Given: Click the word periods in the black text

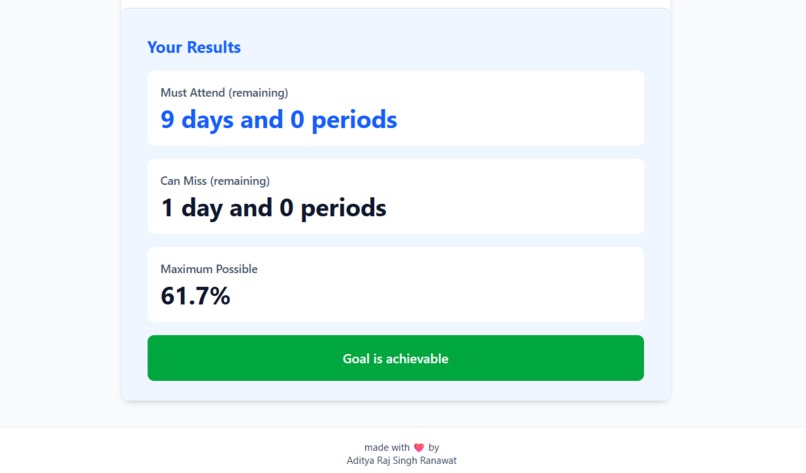Looking at the screenshot, I should pyautogui.click(x=343, y=208).
